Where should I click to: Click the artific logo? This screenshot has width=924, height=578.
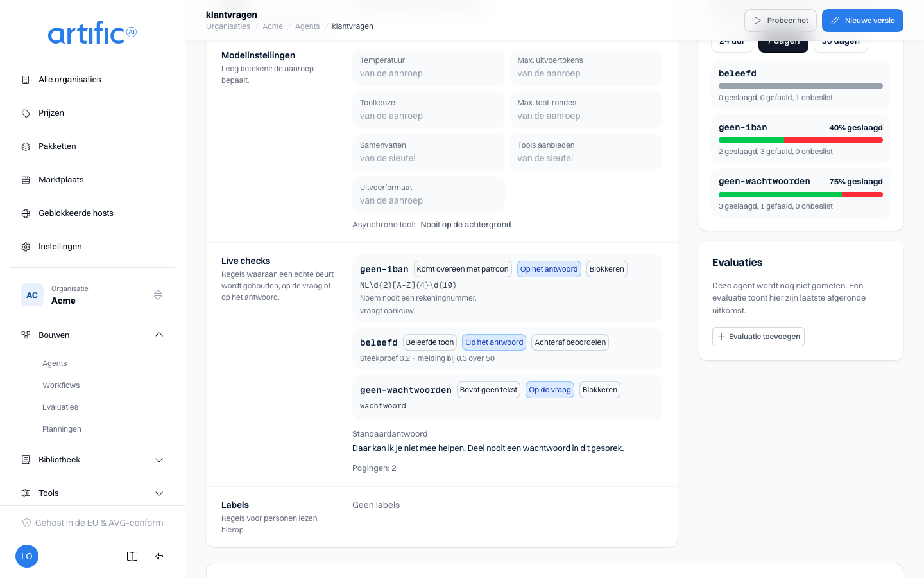tap(92, 33)
